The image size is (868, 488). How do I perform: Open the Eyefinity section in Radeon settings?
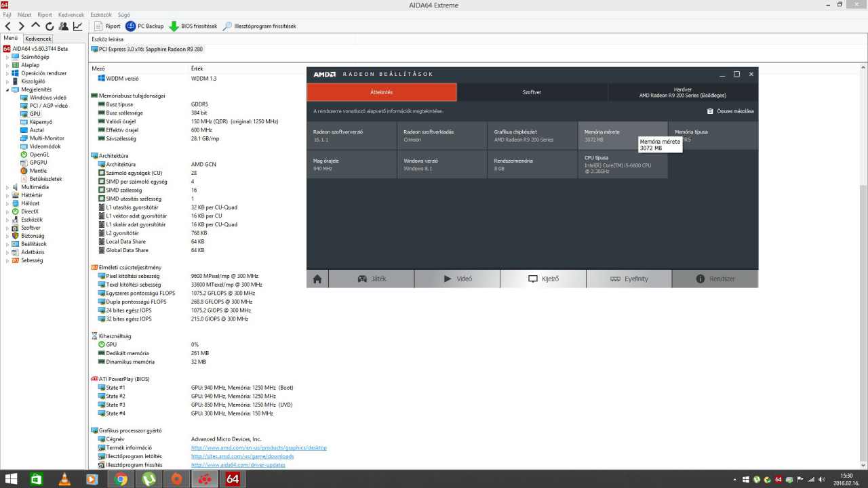click(x=629, y=279)
